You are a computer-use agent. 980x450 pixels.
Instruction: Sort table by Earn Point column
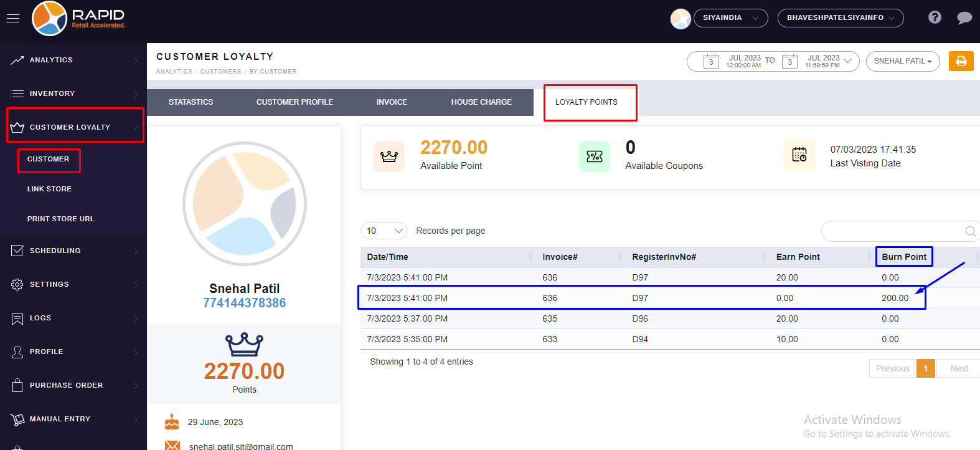click(x=798, y=257)
